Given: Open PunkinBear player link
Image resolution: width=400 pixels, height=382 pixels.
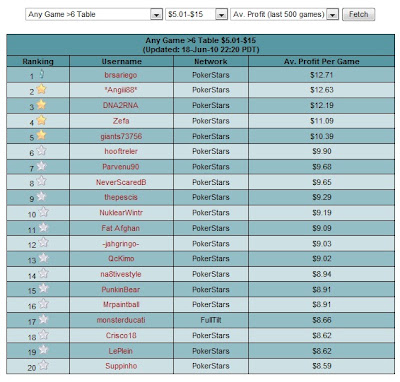Looking at the screenshot, I should click(121, 290).
